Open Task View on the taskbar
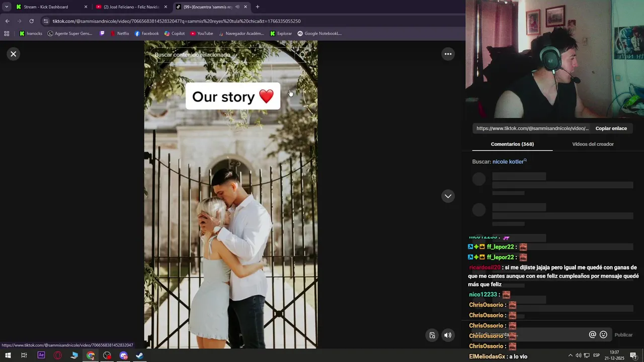644x362 pixels. click(24, 355)
